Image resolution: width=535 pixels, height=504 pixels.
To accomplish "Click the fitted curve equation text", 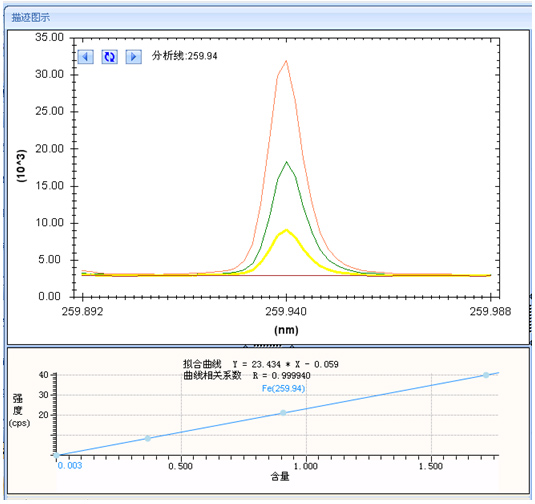I will 260,364.
